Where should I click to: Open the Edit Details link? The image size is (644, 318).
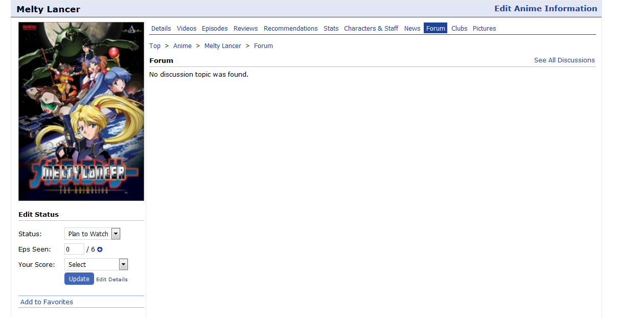tap(112, 279)
